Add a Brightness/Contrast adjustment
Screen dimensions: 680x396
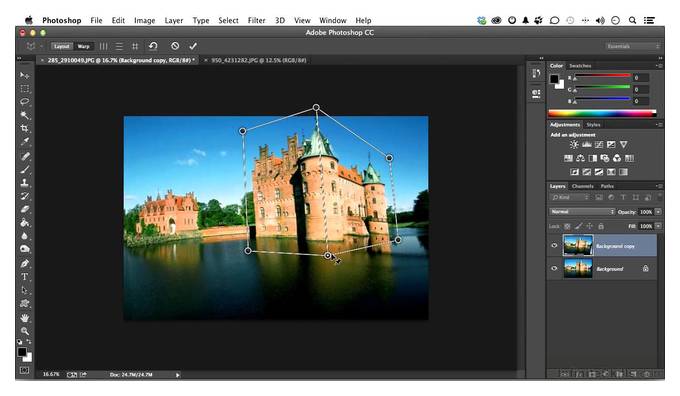point(574,144)
